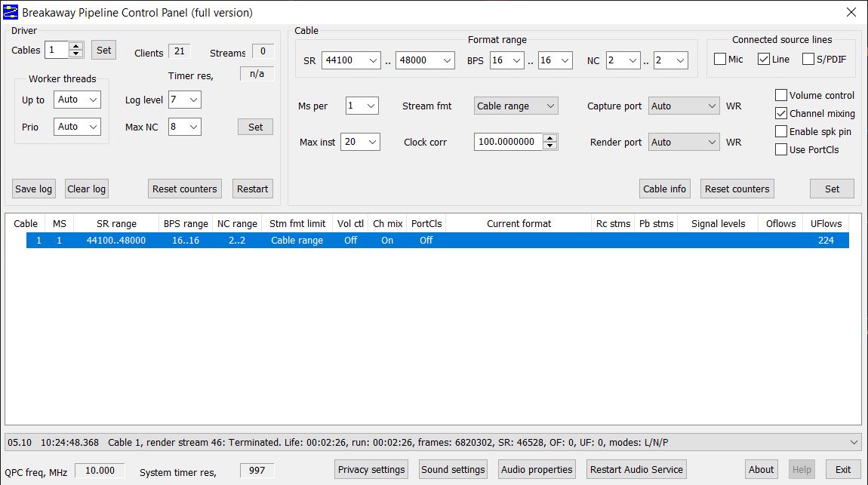Image resolution: width=868 pixels, height=485 pixels.
Task: Click the UFlows value 224 in cable row
Action: (x=826, y=241)
